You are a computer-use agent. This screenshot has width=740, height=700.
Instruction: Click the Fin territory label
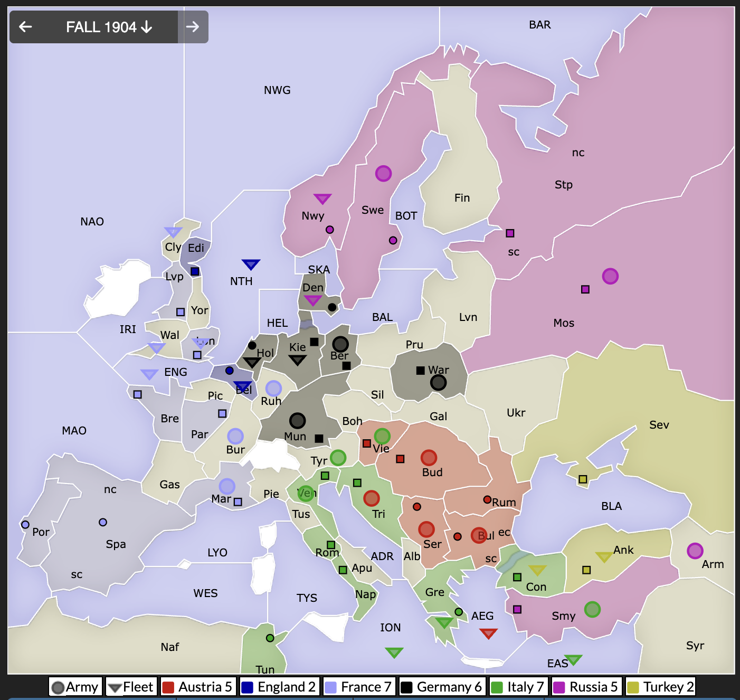pos(462,198)
